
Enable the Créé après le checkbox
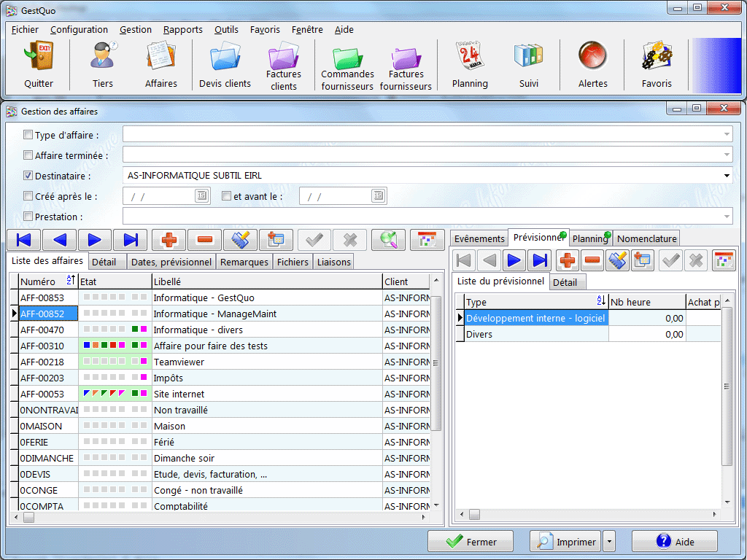pos(28,196)
